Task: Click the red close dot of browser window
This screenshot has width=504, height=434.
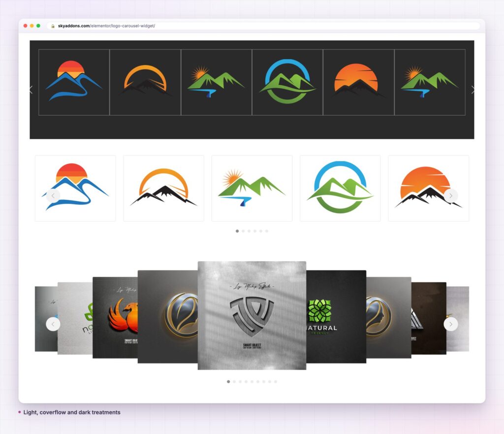Action: [x=26, y=26]
